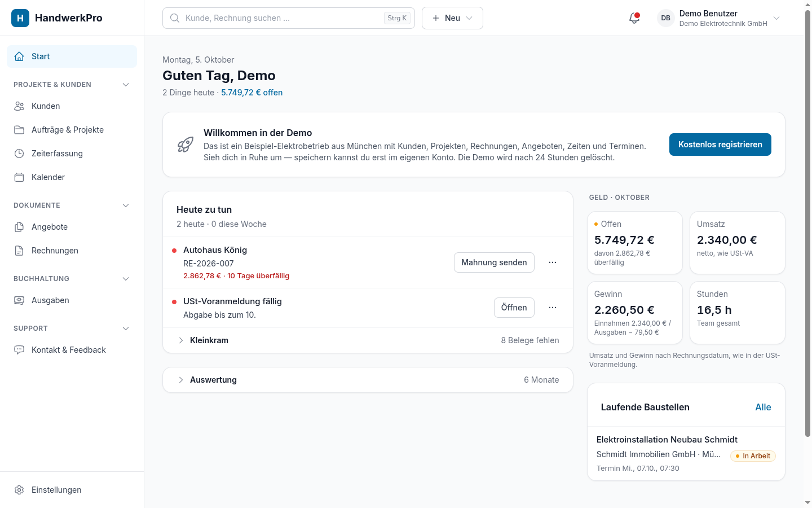Expand the Auswertung panel
Image resolution: width=812 pixels, height=508 pixels.
(368, 380)
